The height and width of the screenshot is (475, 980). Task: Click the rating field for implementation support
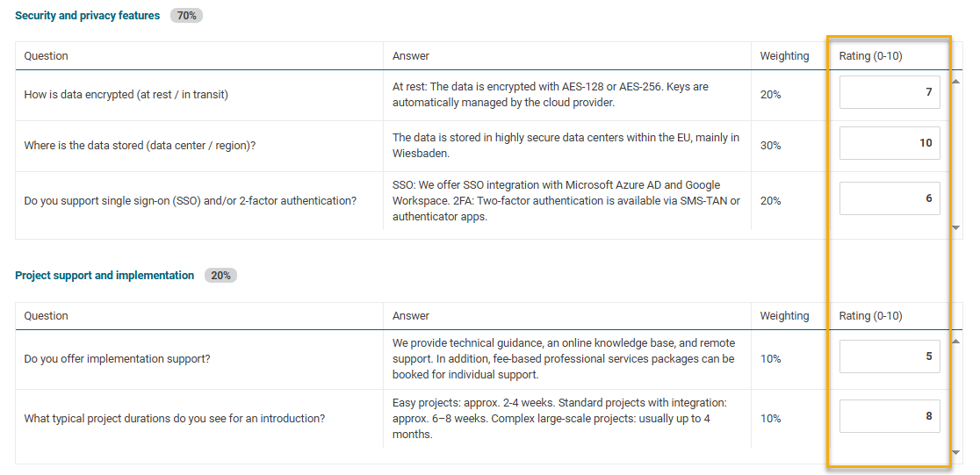pos(889,356)
